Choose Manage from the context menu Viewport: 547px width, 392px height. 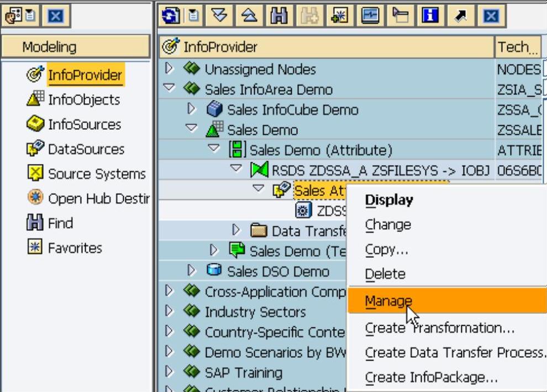pyautogui.click(x=447, y=300)
